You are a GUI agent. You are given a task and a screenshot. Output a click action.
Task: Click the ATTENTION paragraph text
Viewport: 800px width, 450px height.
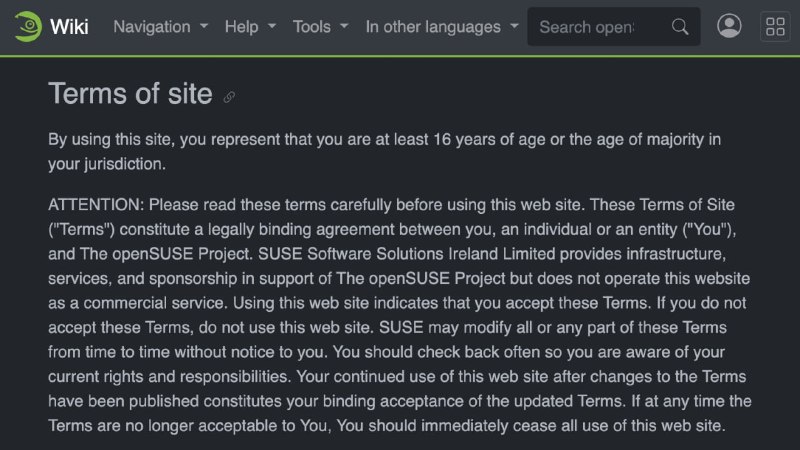(x=399, y=315)
